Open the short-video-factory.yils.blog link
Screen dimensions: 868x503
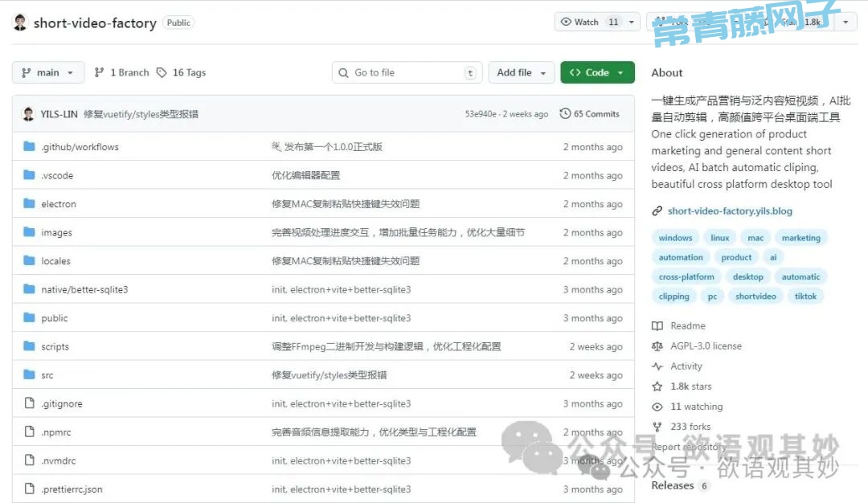pos(730,211)
